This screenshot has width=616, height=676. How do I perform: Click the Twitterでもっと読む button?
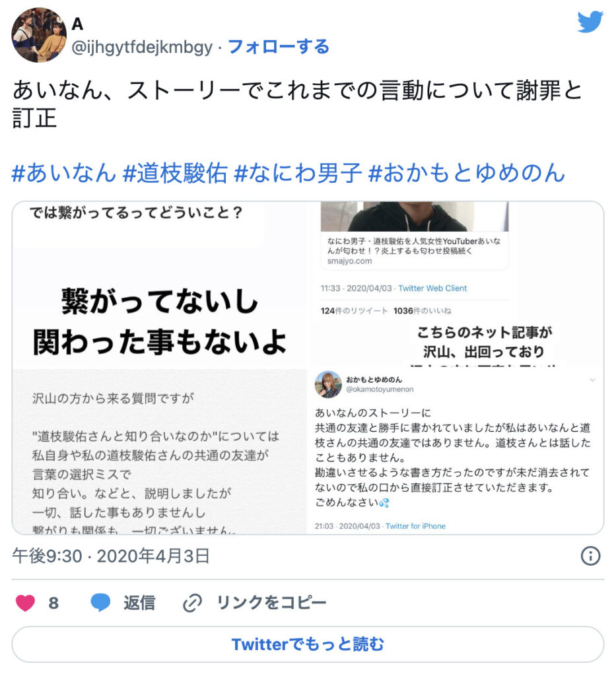(308, 644)
